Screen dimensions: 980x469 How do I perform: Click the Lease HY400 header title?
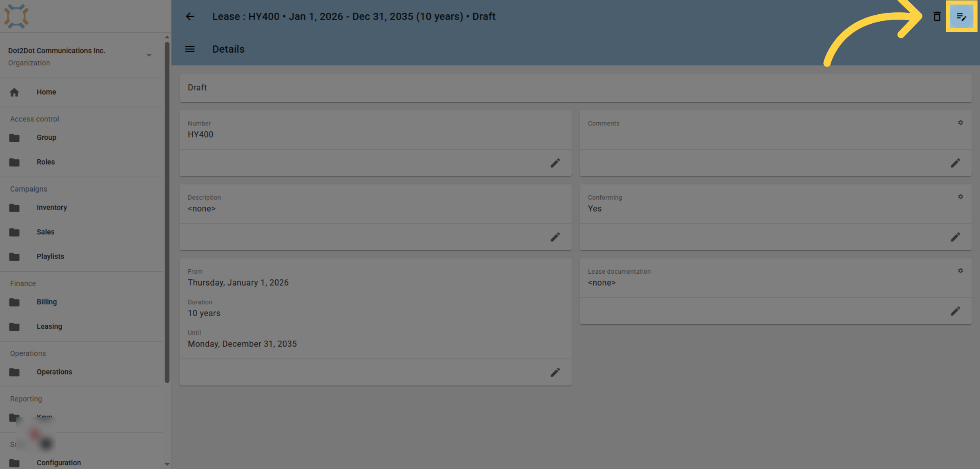click(x=354, y=16)
